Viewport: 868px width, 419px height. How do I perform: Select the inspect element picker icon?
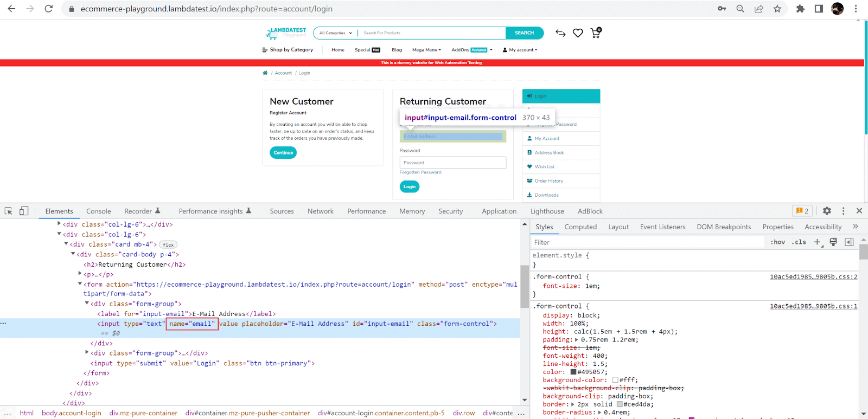click(9, 211)
